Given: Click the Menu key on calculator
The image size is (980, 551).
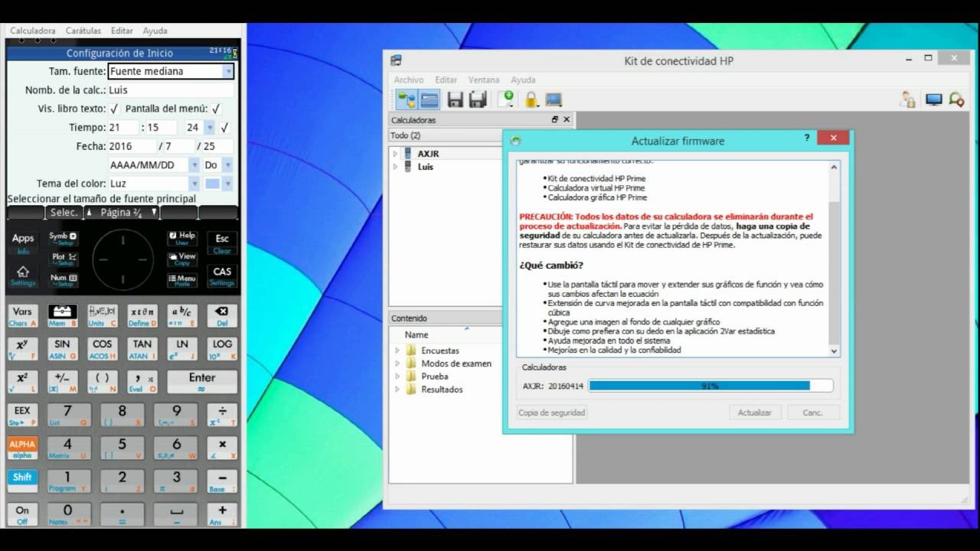Looking at the screenshot, I should [x=182, y=279].
